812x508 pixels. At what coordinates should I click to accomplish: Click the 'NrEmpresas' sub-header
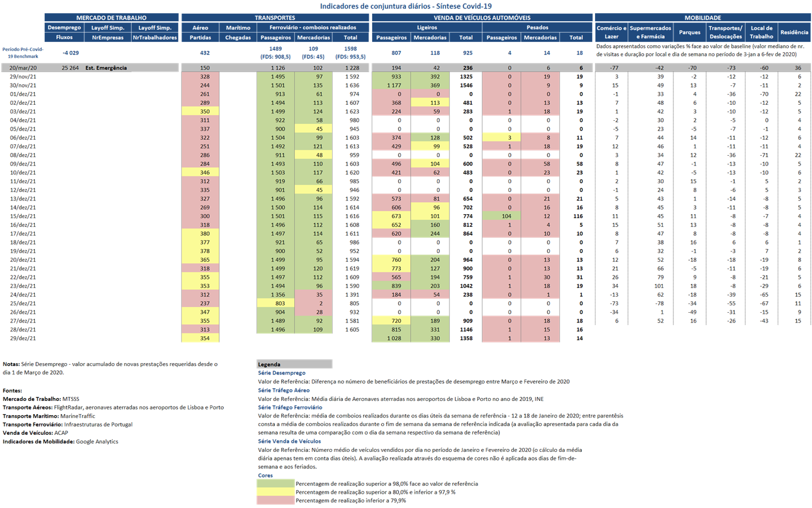coord(108,37)
